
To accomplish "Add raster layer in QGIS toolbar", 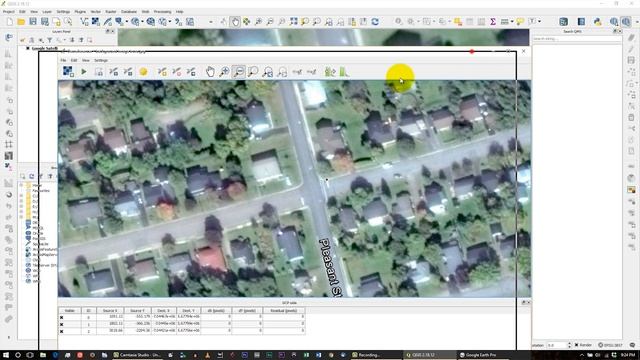I will coord(96,22).
